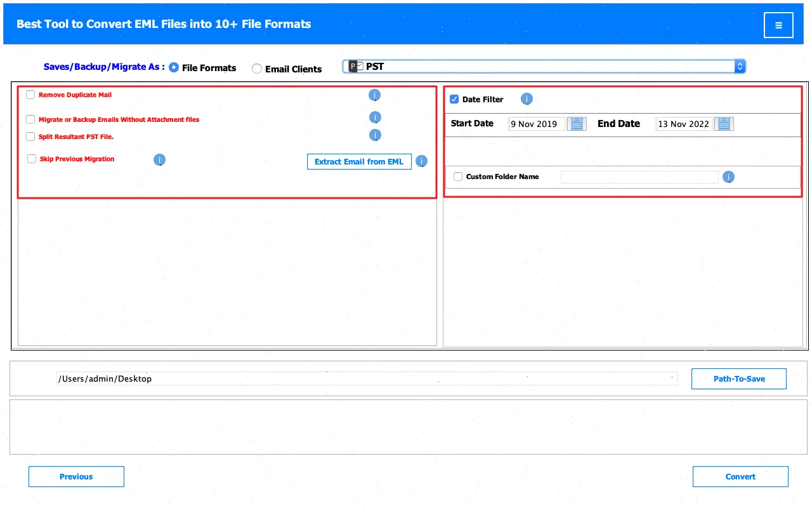
Task: Click the Convert button
Action: pos(740,476)
